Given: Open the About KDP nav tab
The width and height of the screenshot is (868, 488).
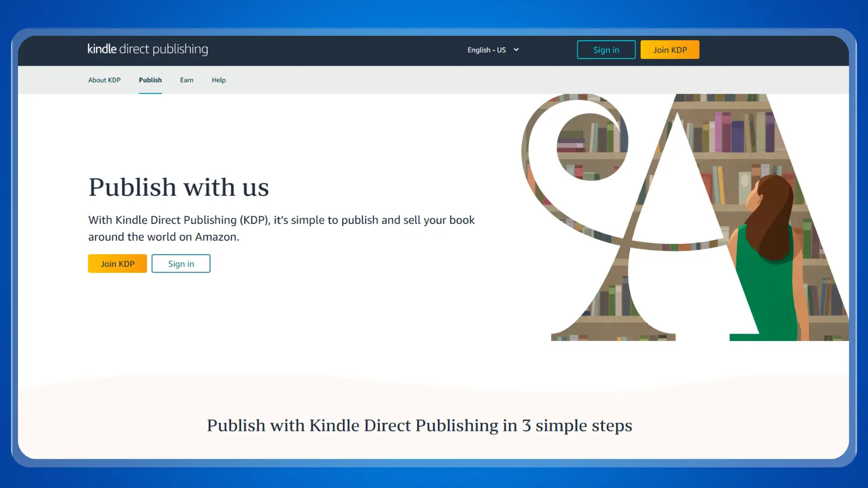Looking at the screenshot, I should 104,80.
